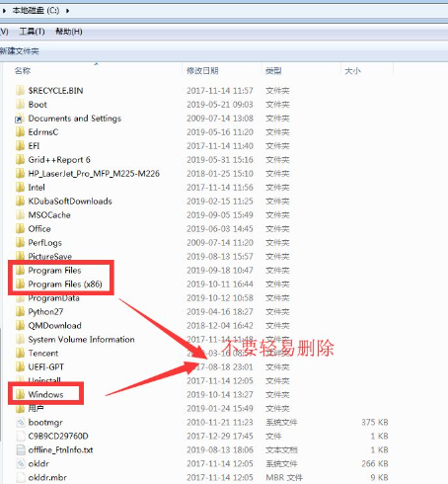This screenshot has width=448, height=484.
Task: Click the date 2019-10-11 16:44
Action: tap(220, 283)
